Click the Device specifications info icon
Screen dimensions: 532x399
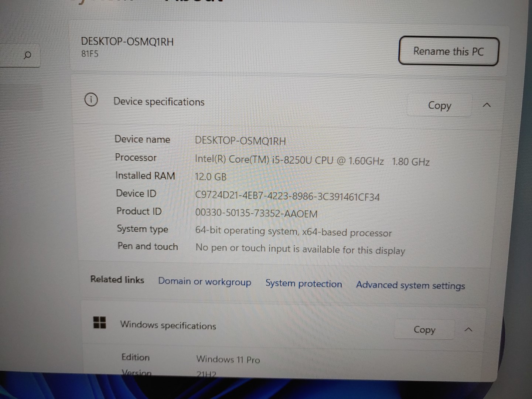[x=91, y=100]
